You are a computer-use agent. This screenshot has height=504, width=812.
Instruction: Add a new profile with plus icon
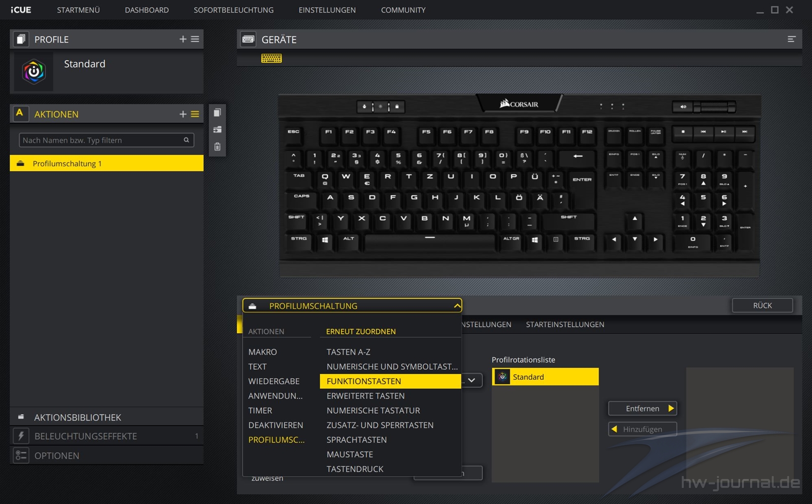[x=183, y=39]
